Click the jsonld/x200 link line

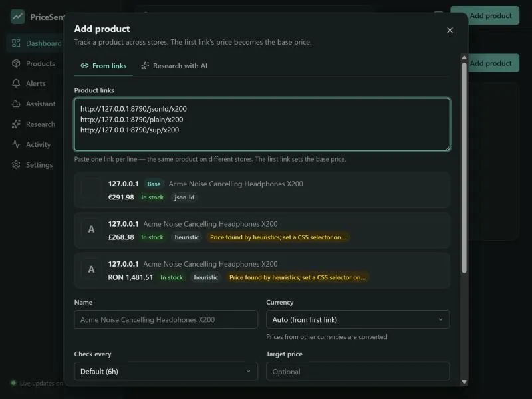click(x=134, y=109)
